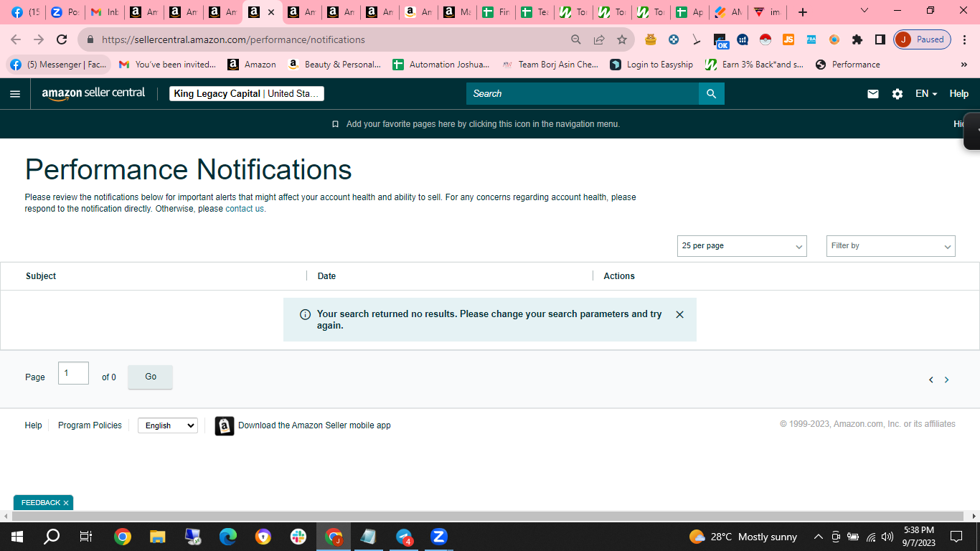Sort by Subject column header
Screen dimensions: 980x551
pos(41,276)
